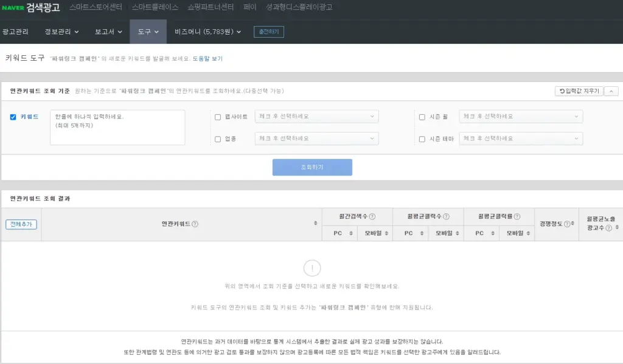
Task: Sort 연관키워드 column with its arrows
Action: [x=316, y=223]
